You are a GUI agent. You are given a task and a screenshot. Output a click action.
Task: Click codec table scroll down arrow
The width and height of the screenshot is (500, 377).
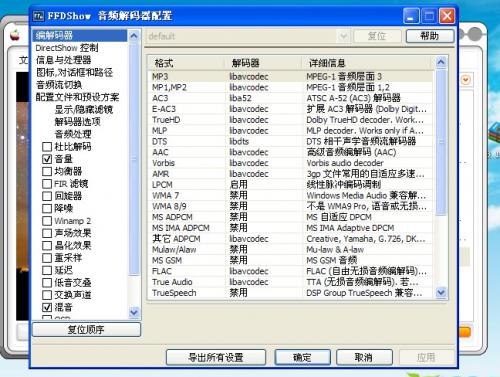[x=441, y=292]
